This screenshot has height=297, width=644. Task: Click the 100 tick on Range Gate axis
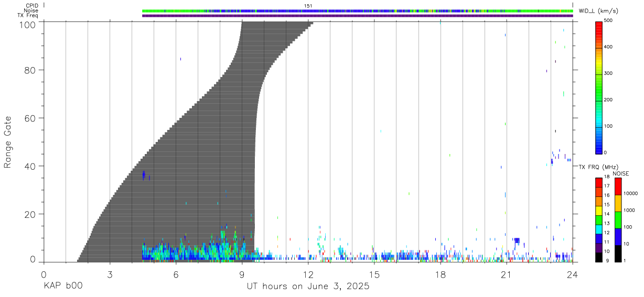29,24
